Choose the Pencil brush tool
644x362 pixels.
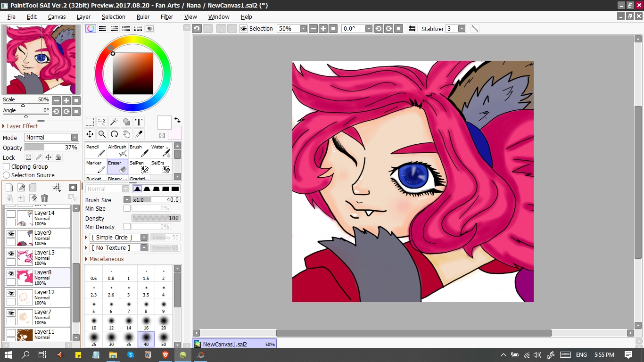(x=96, y=151)
